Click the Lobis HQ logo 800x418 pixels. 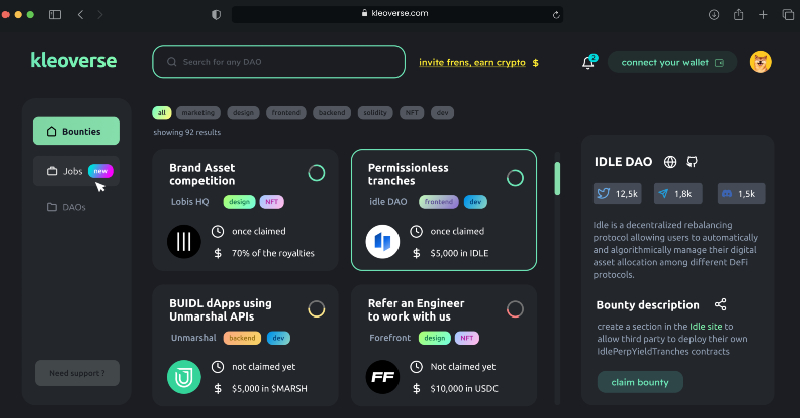[184, 241]
